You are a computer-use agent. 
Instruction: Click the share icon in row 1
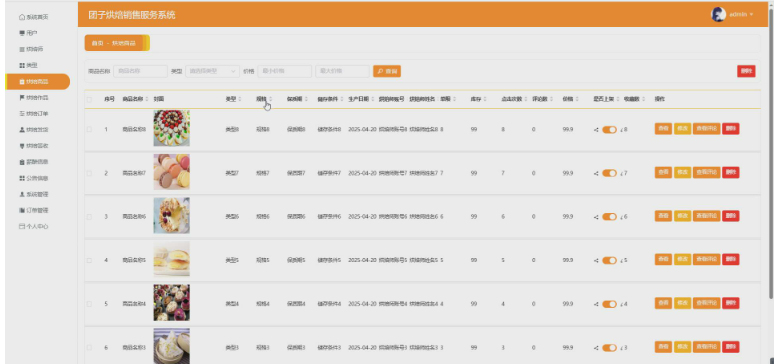pos(596,129)
